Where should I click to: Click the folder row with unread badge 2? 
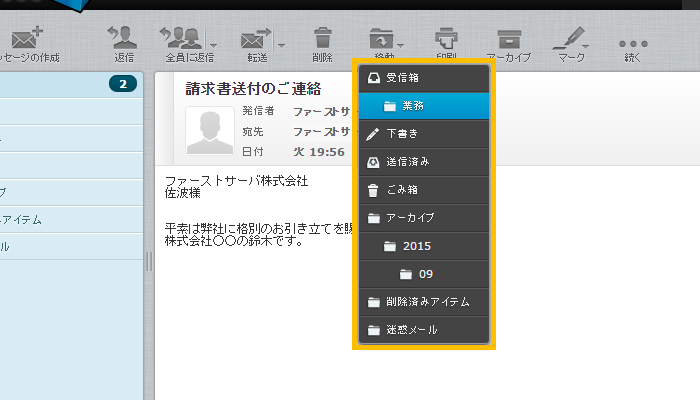click(x=70, y=84)
